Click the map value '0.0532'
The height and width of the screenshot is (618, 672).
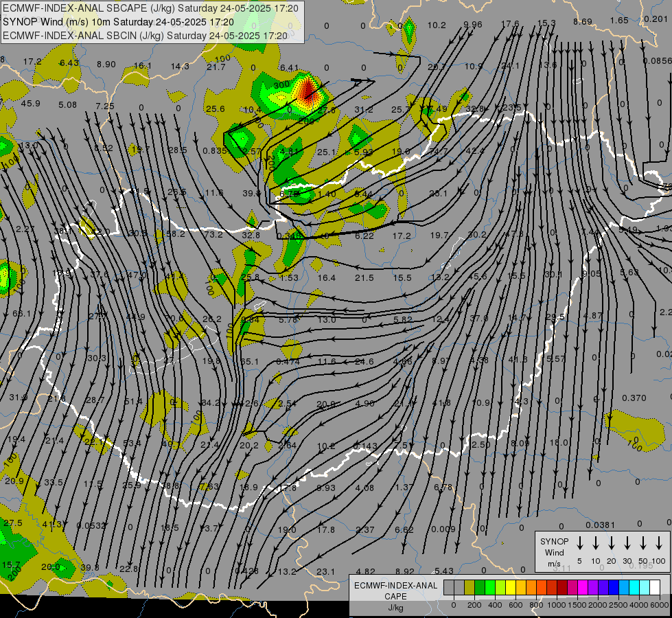pos(91,525)
